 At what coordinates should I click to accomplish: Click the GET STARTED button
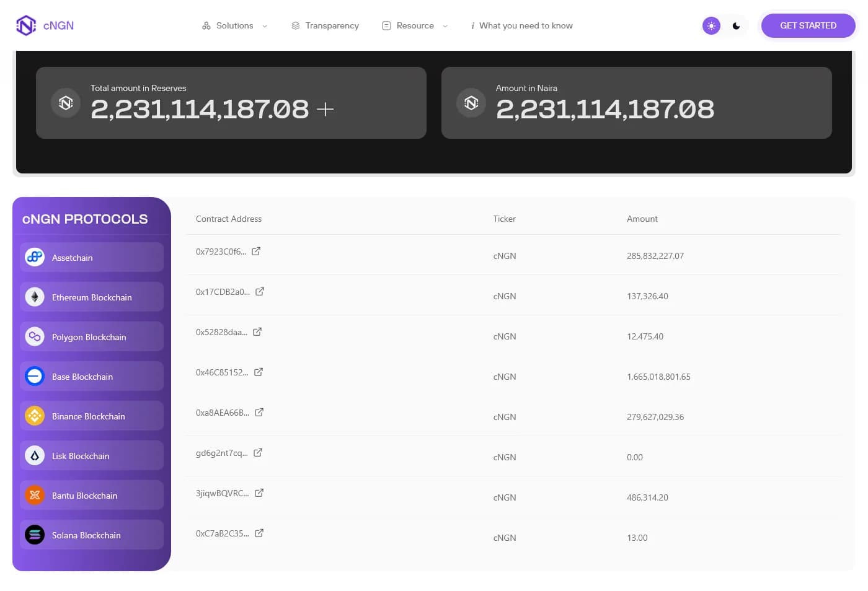pos(808,25)
